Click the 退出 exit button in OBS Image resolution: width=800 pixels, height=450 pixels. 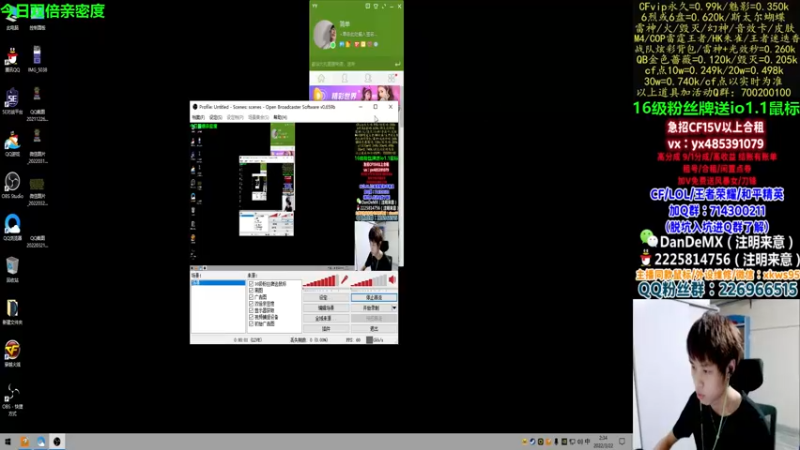pos(373,329)
